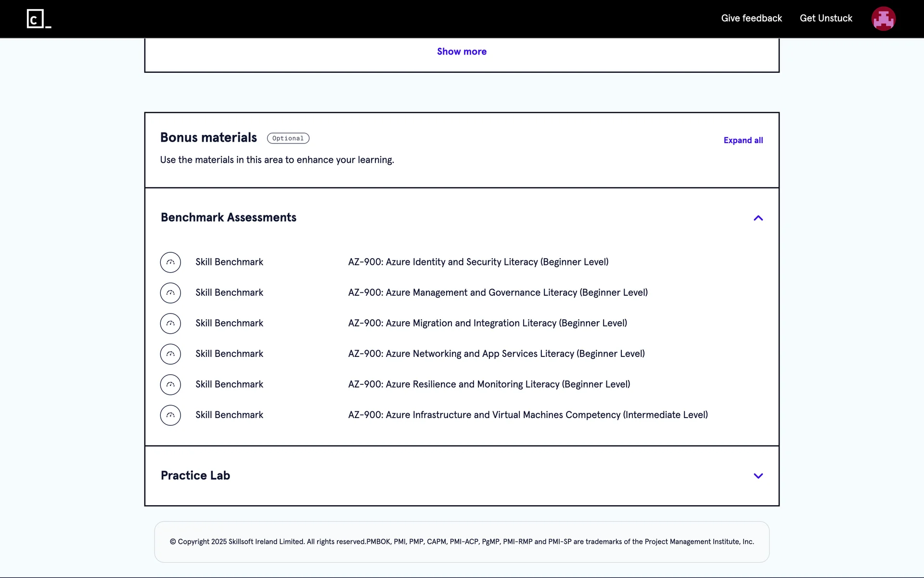Open Azure Networking and App Services Literacy benchmark
Image resolution: width=924 pixels, height=578 pixels.
coord(496,354)
